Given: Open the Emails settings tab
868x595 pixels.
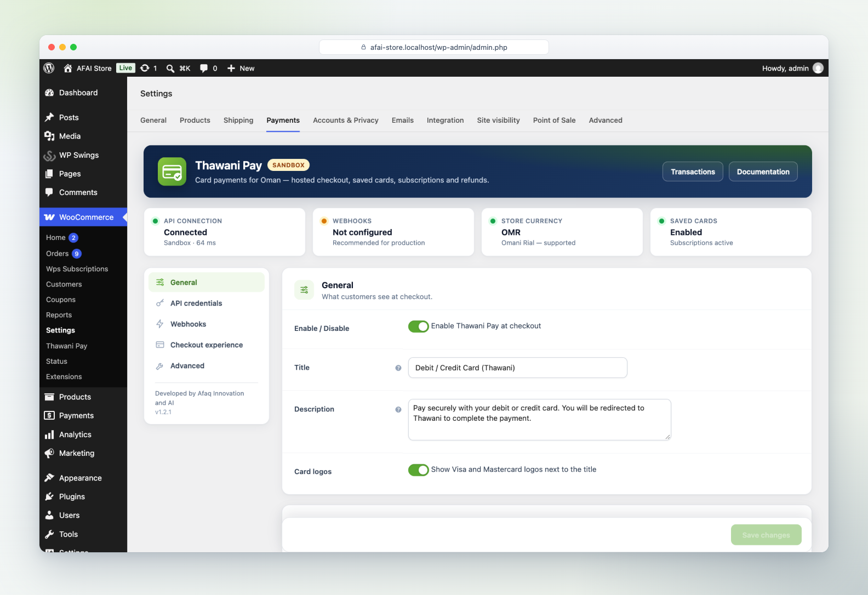Looking at the screenshot, I should click(x=403, y=120).
